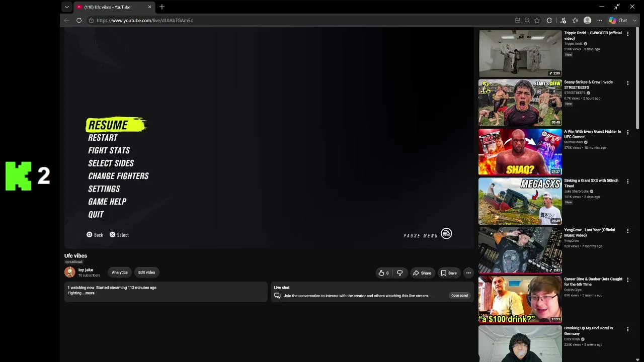The width and height of the screenshot is (644, 362).
Task: Open menu for Career Dine & Dasher video
Action: point(627,280)
